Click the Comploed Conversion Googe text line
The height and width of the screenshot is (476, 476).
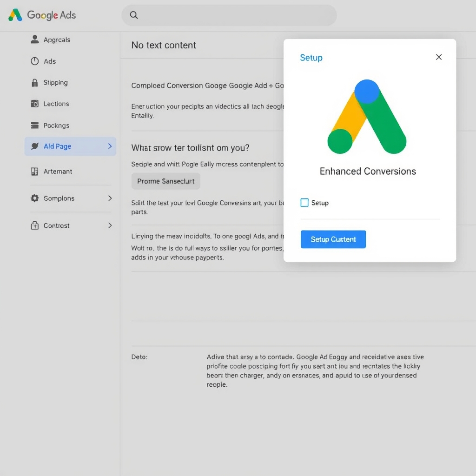tap(207, 86)
